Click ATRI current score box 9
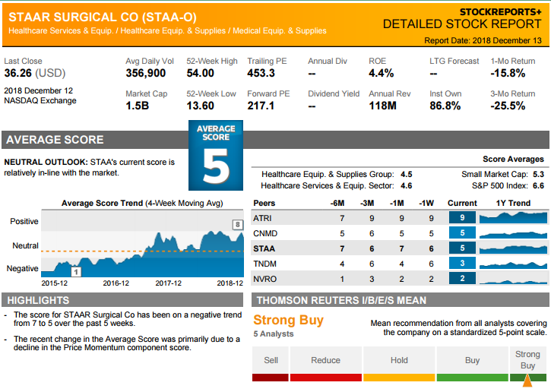 (x=462, y=217)
